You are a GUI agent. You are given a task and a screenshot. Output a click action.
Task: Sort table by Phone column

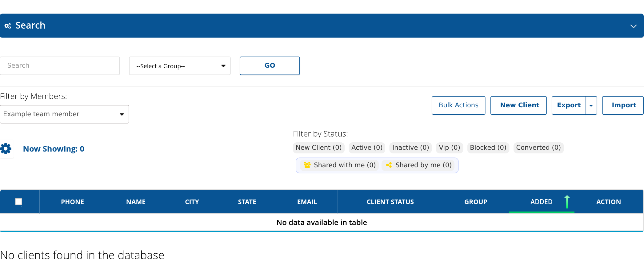pos(72,202)
